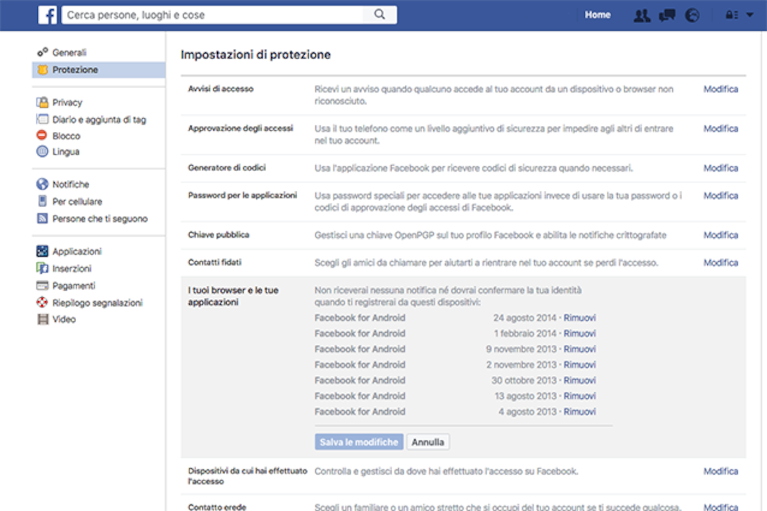Remove the 1 febbraio 2014 device
This screenshot has width=767, height=511.
click(580, 333)
